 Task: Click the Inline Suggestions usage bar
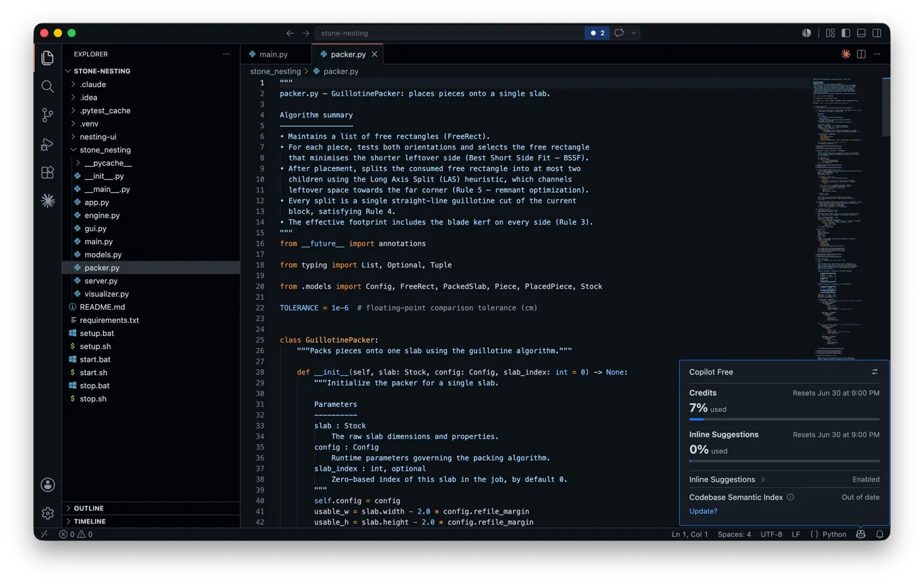(784, 461)
